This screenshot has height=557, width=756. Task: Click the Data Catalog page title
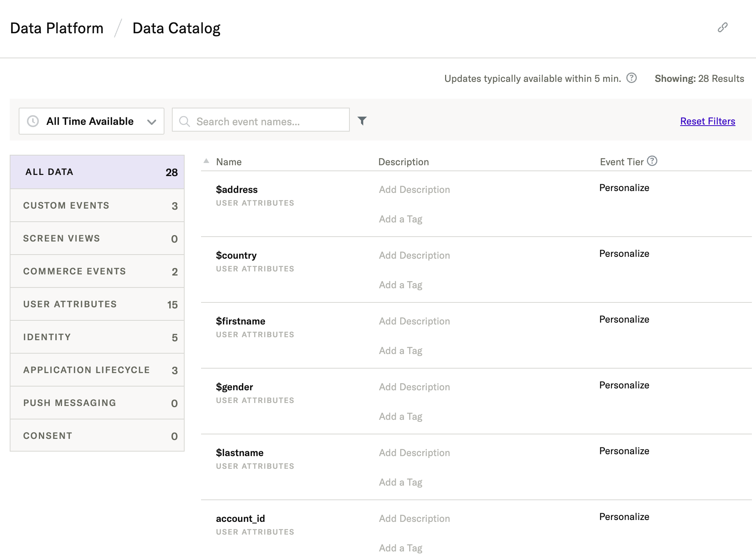coord(176,28)
